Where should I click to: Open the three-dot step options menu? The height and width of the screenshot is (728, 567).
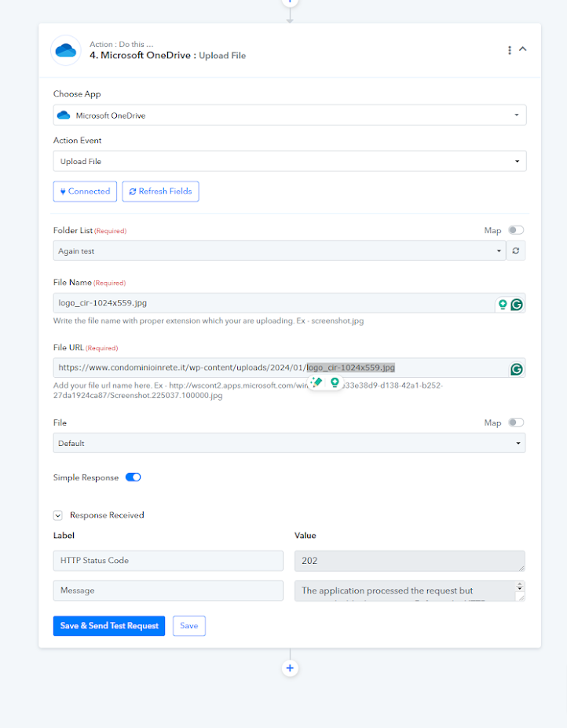tap(510, 50)
